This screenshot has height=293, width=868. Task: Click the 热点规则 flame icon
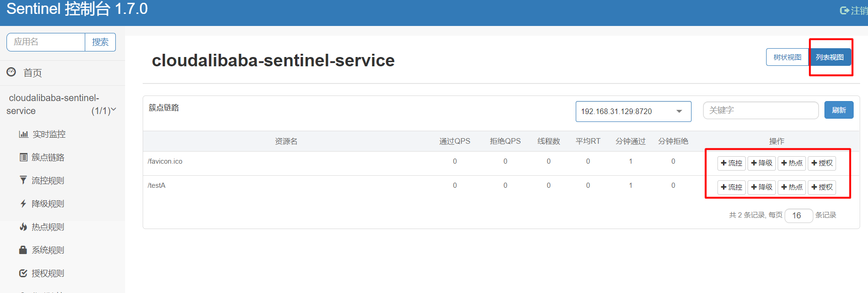pos(23,227)
